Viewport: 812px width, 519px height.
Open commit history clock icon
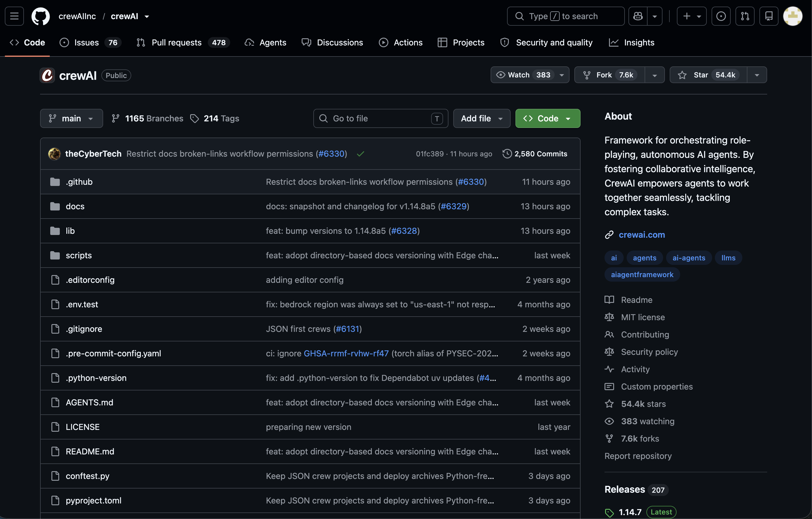point(507,154)
